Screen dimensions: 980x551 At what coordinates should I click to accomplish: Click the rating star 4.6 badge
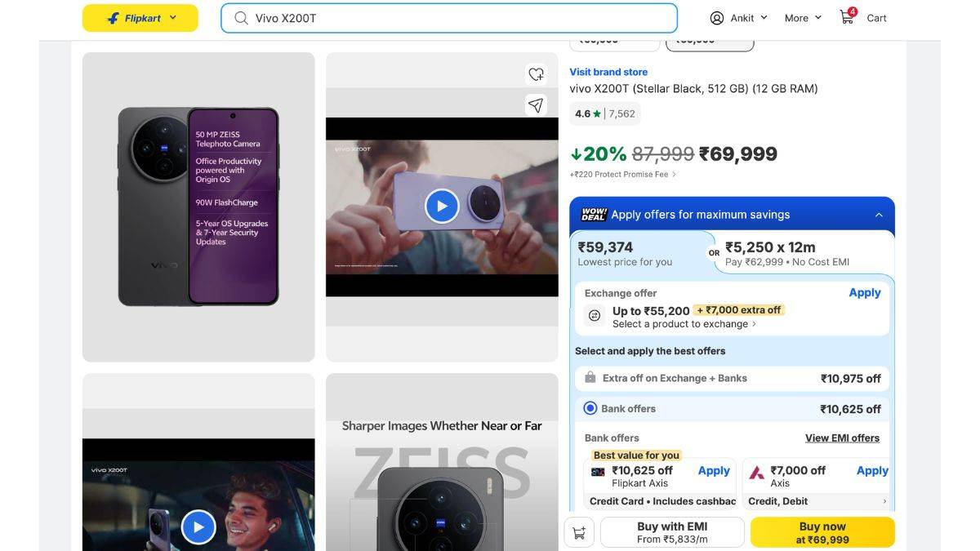click(588, 114)
